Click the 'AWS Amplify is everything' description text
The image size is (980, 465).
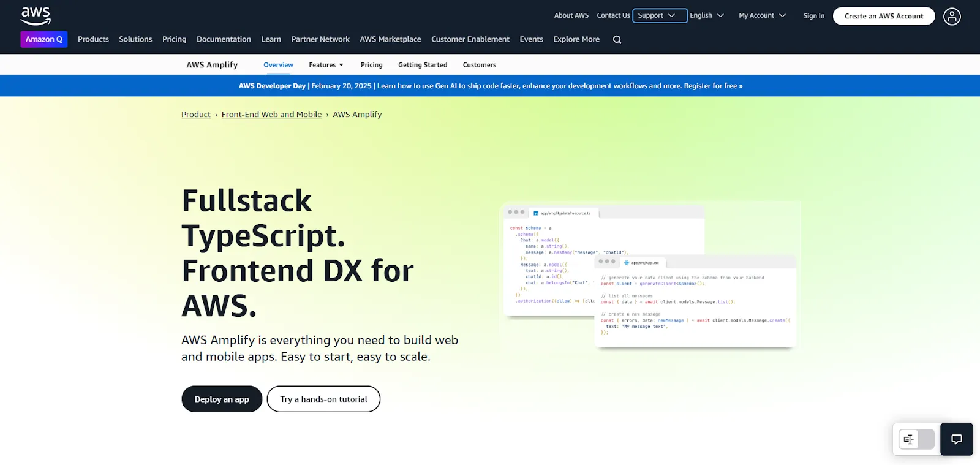click(320, 348)
